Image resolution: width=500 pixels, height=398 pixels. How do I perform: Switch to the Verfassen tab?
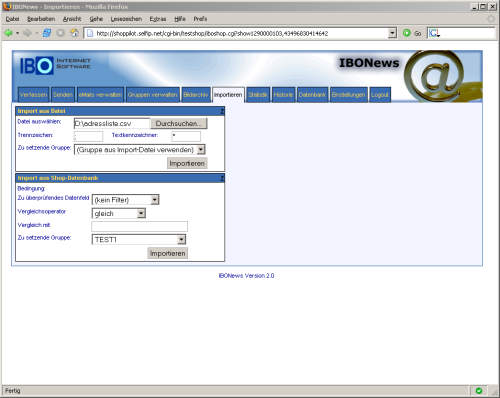pos(33,95)
